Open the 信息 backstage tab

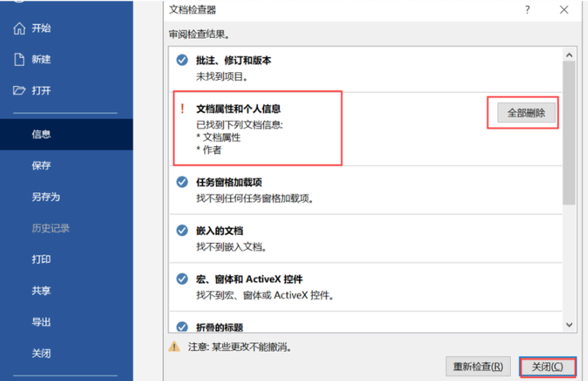tap(66, 134)
